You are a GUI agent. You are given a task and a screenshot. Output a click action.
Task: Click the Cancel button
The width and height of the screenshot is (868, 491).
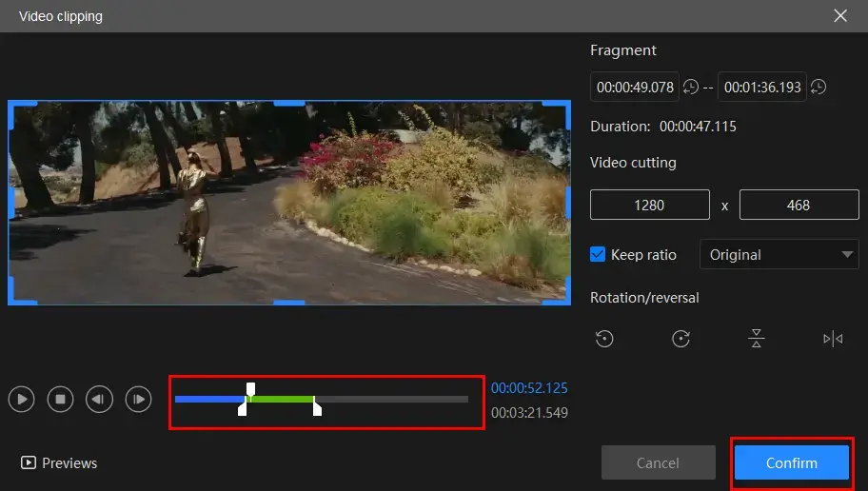pos(658,463)
